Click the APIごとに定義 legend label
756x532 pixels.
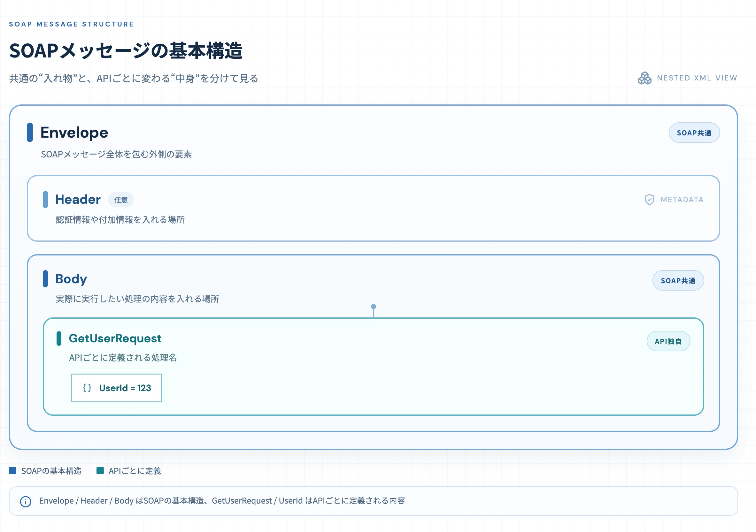tap(135, 471)
